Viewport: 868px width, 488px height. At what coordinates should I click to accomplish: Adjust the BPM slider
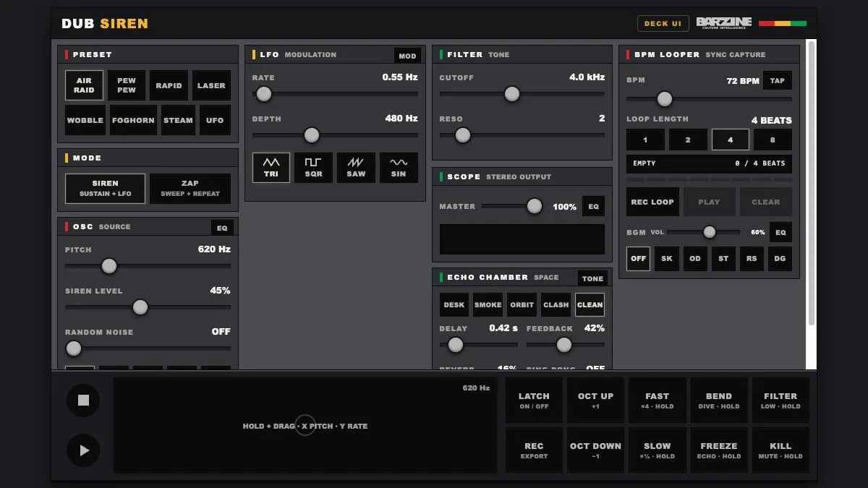click(x=709, y=99)
